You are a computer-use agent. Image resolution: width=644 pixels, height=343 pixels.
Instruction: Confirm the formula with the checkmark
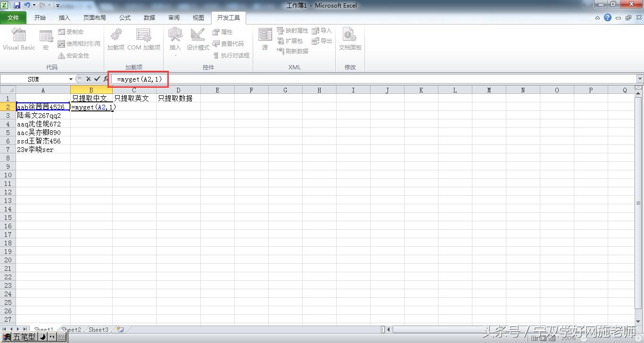click(x=97, y=79)
